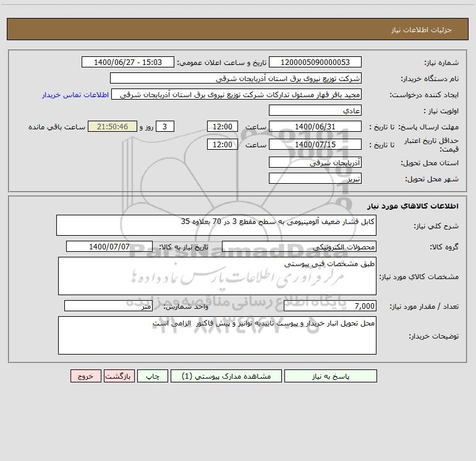This screenshot has height=461, width=476.
Task: Click the جزئیات اطلاعات نیاز header title
Action: [422, 30]
